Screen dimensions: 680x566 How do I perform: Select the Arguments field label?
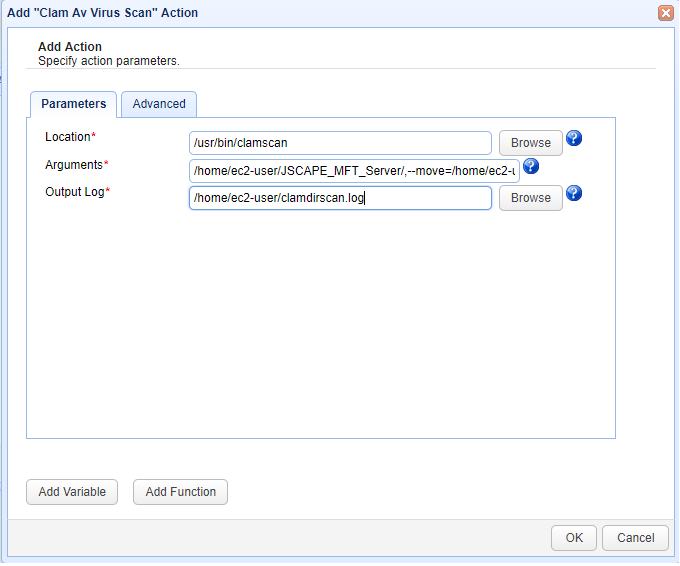[x=74, y=164]
